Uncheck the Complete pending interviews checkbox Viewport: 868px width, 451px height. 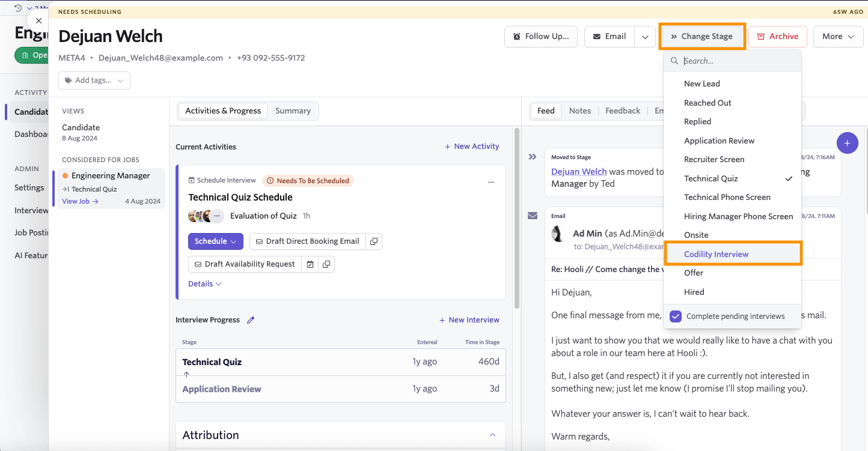click(x=675, y=316)
